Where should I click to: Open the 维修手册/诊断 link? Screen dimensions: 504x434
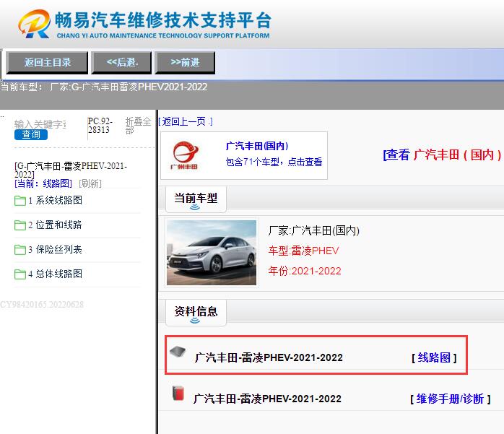(x=451, y=399)
